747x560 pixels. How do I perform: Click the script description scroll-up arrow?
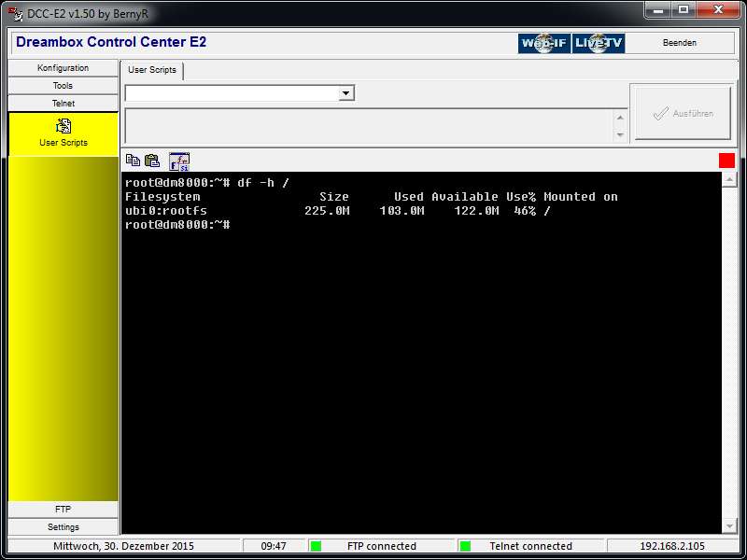621,117
